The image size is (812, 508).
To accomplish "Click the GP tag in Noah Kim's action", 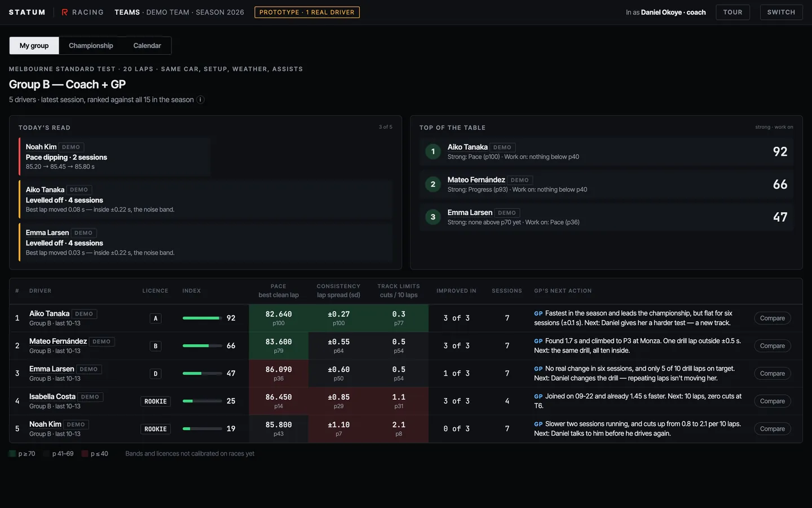I will (539, 424).
